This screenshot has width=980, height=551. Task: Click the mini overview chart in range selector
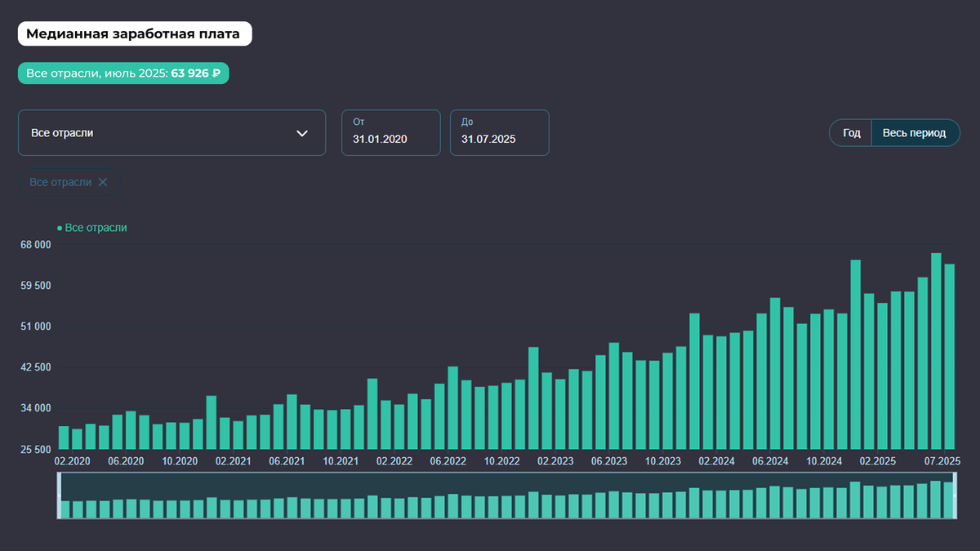coord(507,496)
